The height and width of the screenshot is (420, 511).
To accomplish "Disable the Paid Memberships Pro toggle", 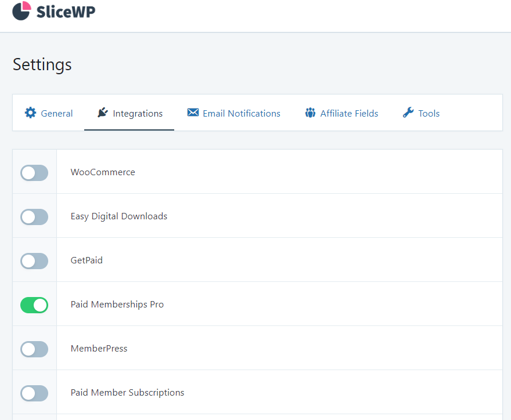I will 34,305.
